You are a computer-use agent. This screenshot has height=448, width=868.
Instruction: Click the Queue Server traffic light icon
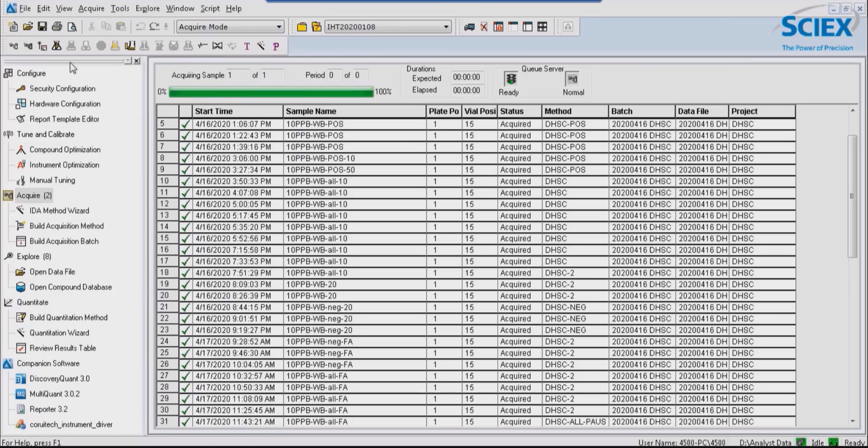(x=511, y=79)
